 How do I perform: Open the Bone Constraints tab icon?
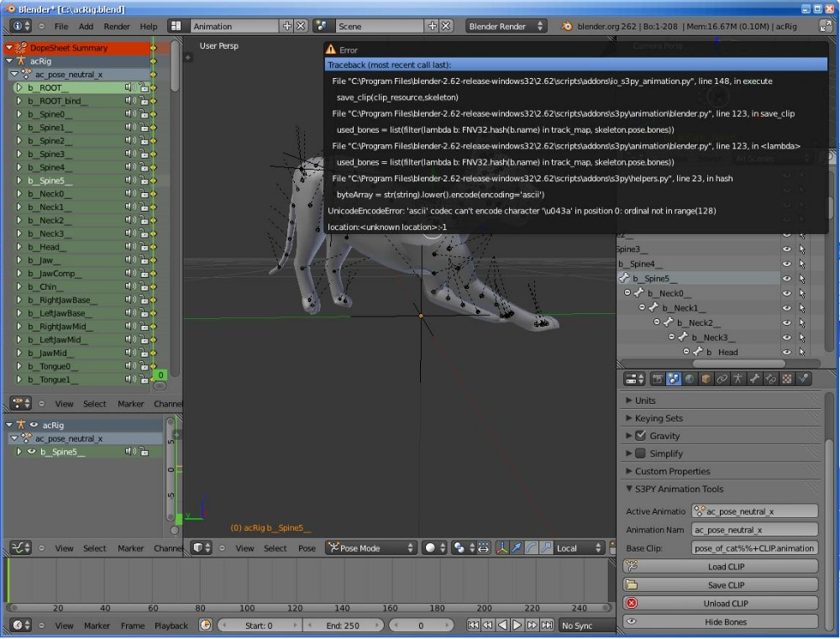click(770, 380)
